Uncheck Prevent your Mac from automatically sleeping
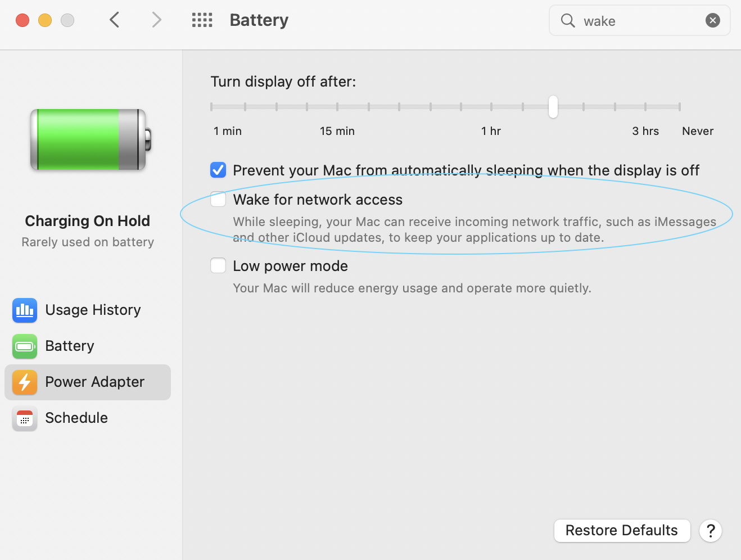Image resolution: width=741 pixels, height=560 pixels. [x=218, y=170]
